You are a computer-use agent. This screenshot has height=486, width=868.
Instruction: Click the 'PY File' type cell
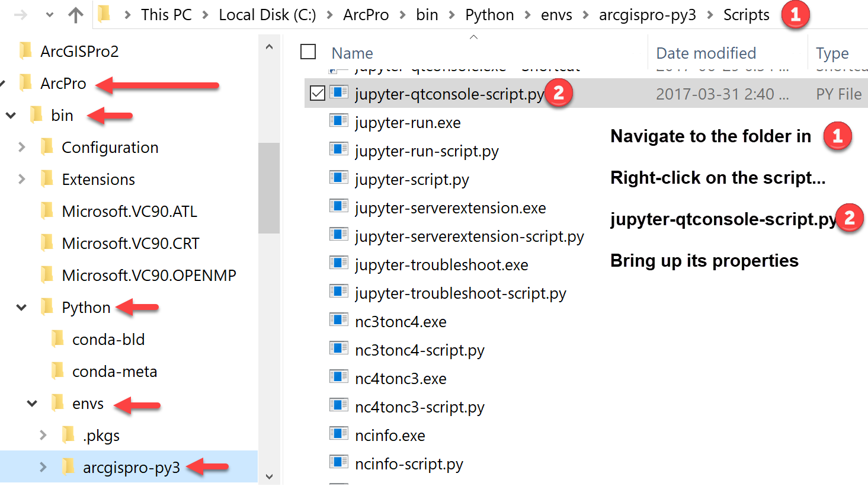(x=838, y=94)
